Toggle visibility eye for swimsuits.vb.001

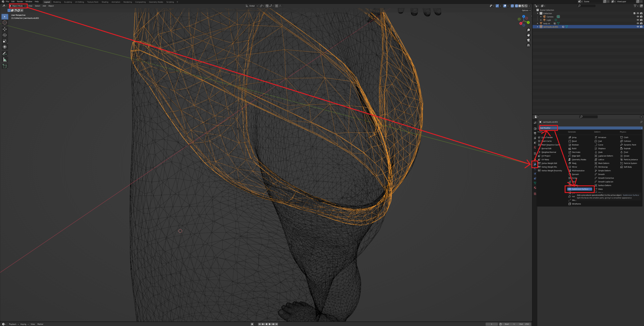point(638,27)
